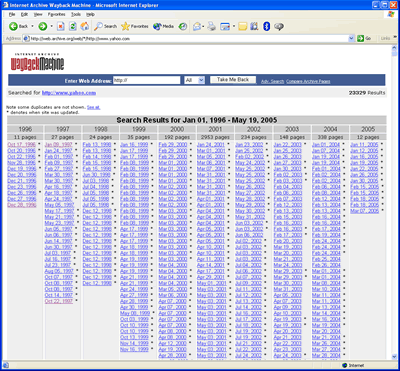Open the Back button history dropdown
The height and width of the screenshot is (371, 400).
point(32,26)
